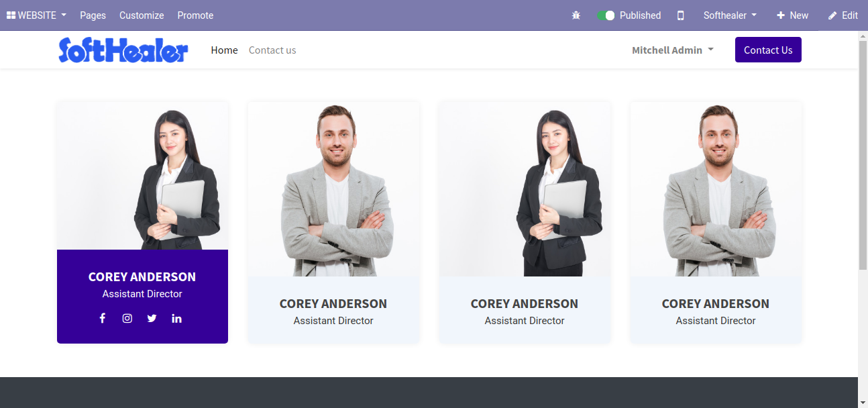
Task: Open the Pages menu
Action: (93, 15)
